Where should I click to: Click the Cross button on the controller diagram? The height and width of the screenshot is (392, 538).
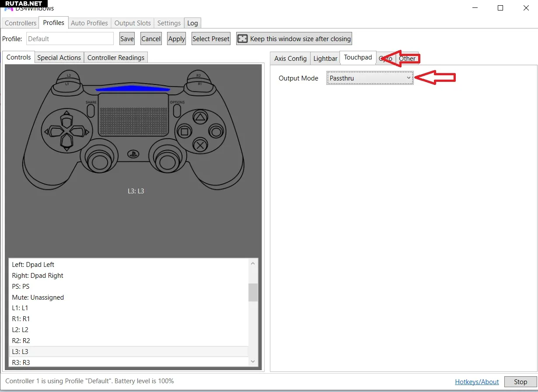pos(200,145)
